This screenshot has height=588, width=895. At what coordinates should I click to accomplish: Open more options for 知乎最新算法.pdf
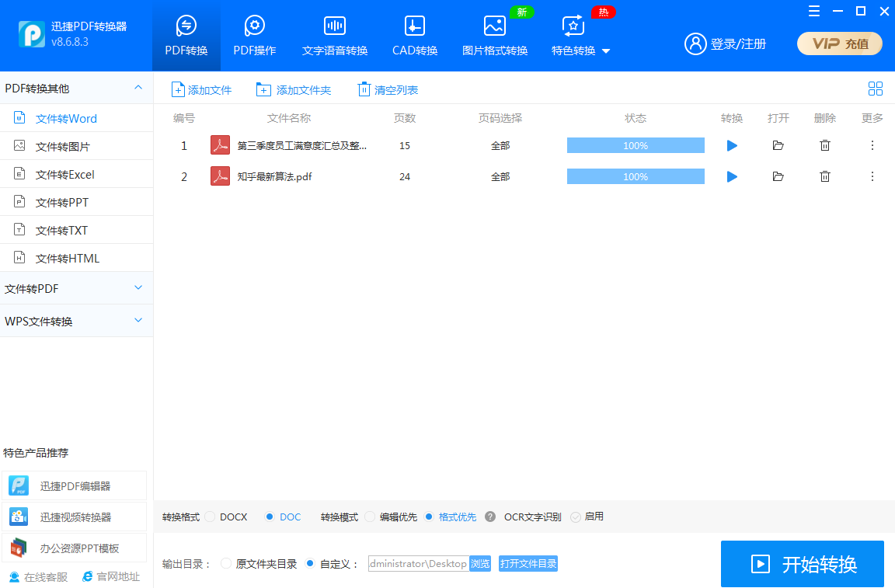872,176
